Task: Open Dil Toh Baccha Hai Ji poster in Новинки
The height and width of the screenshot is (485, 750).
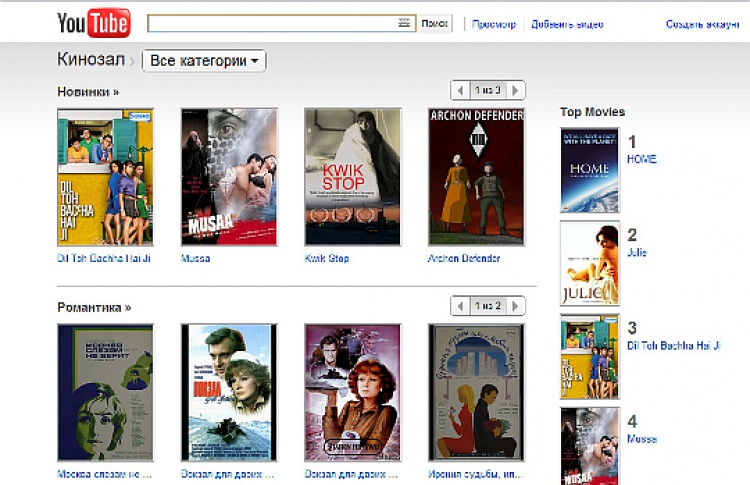Action: pyautogui.click(x=105, y=177)
